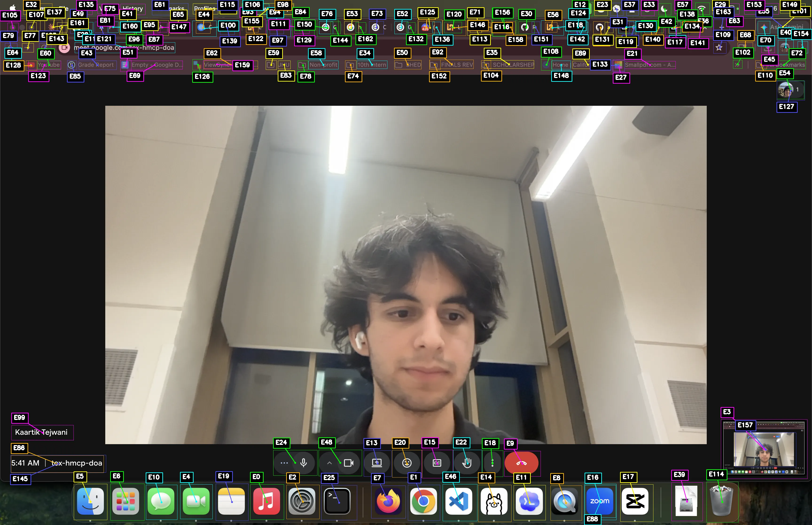Expand the bookmarks bar overflow chevron
The width and height of the screenshot is (812, 525).
coord(738,64)
